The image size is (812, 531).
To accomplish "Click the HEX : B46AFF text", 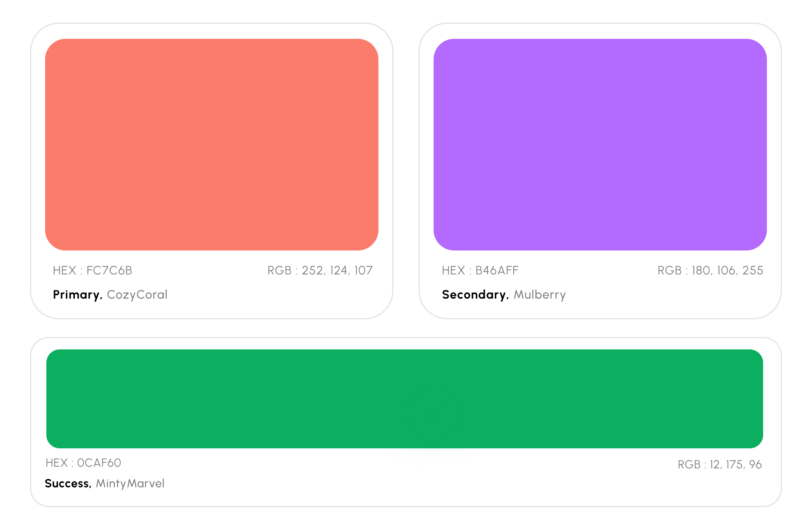I will click(480, 271).
